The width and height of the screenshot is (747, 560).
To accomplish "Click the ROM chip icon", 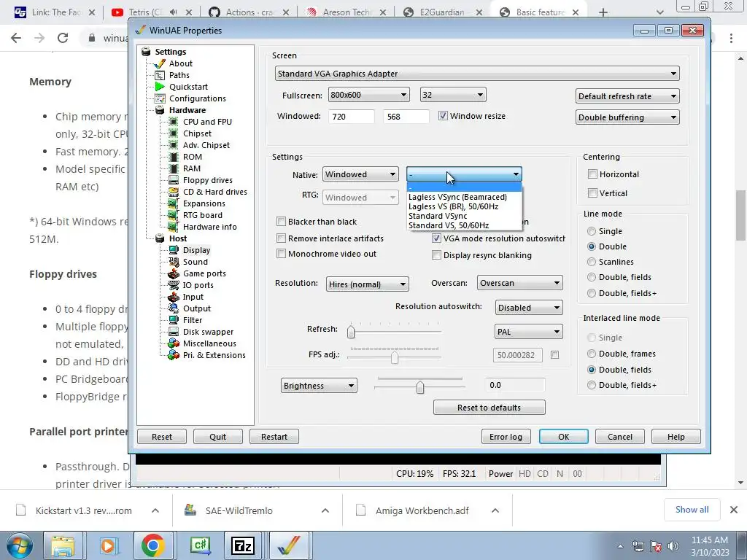I will 174,157.
